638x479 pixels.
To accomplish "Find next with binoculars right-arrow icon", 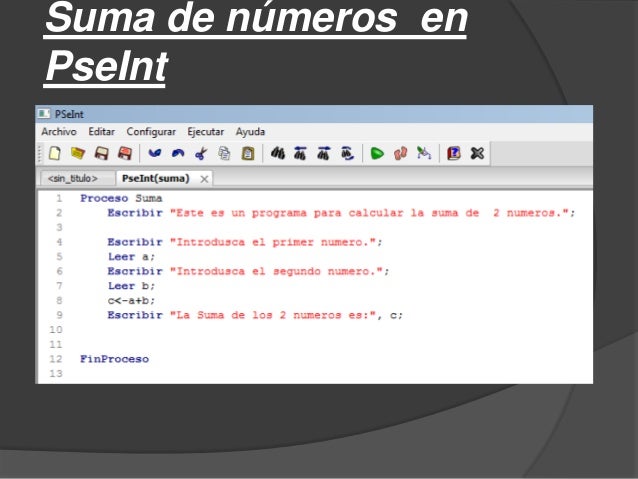I will 324,153.
